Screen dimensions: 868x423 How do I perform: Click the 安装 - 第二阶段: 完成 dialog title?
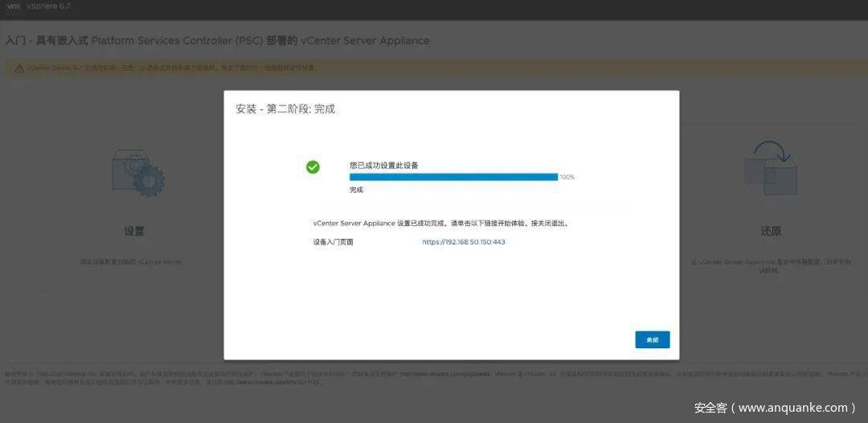(x=285, y=109)
